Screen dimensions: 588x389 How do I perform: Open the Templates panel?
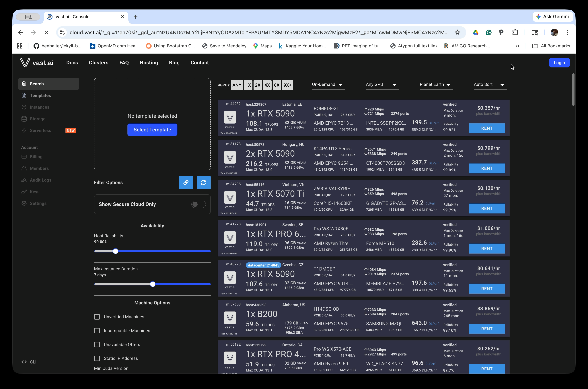pos(40,95)
